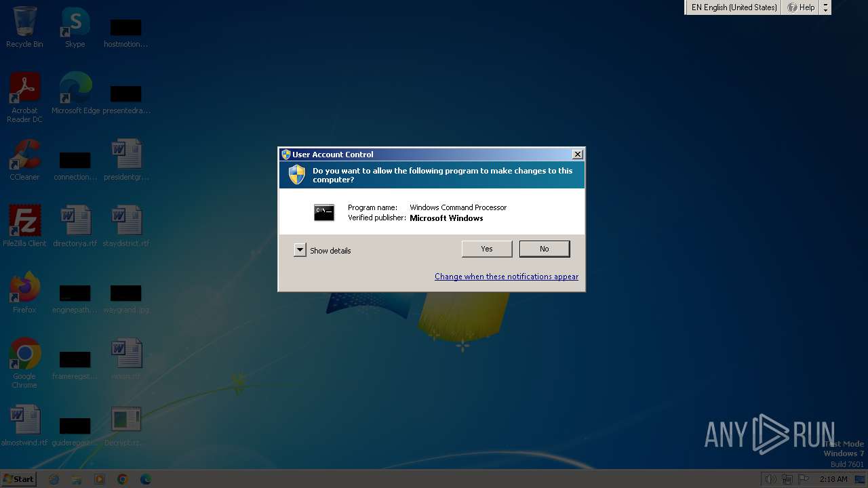Open 'Change when these notifications appear' link

[x=507, y=277]
